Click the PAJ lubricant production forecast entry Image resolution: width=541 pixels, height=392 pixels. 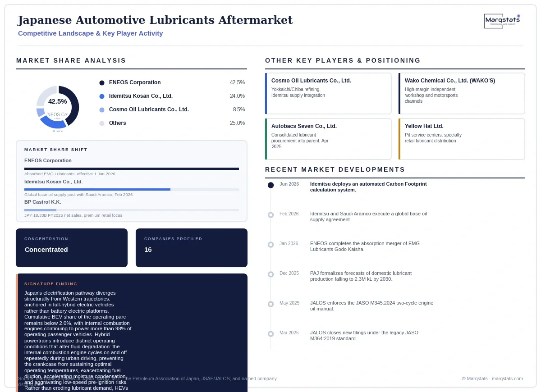[x=361, y=276]
